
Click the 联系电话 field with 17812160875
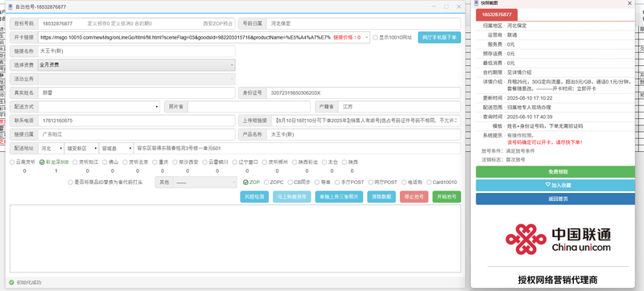coord(137,121)
